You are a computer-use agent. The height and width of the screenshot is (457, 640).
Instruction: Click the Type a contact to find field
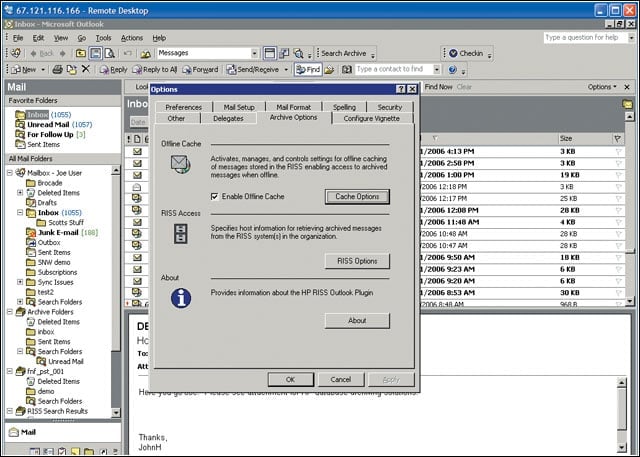coord(393,69)
